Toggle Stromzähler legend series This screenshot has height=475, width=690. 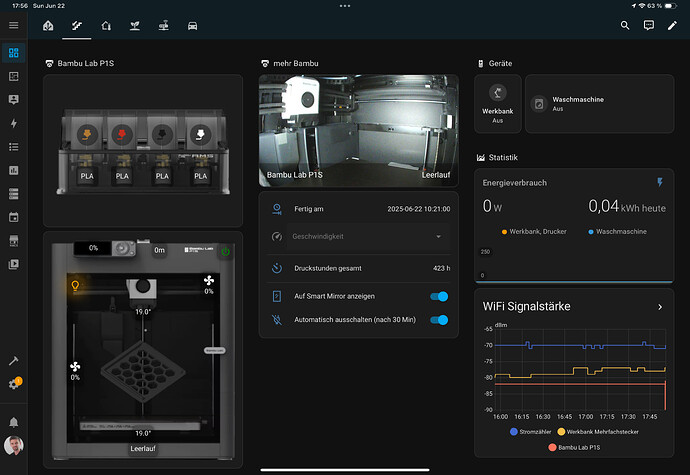[x=530, y=432]
